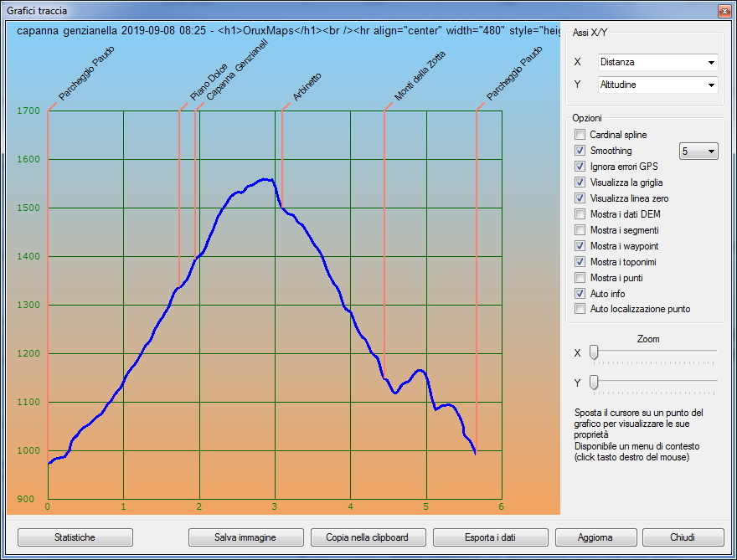Click the Y zoom slider handle
The width and height of the screenshot is (737, 560).
(x=594, y=383)
